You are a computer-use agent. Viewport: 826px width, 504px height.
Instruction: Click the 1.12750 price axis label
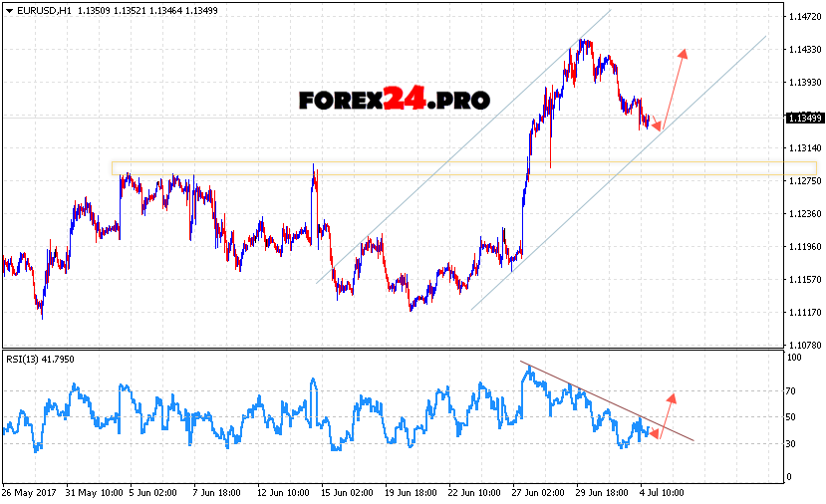pyautogui.click(x=803, y=180)
